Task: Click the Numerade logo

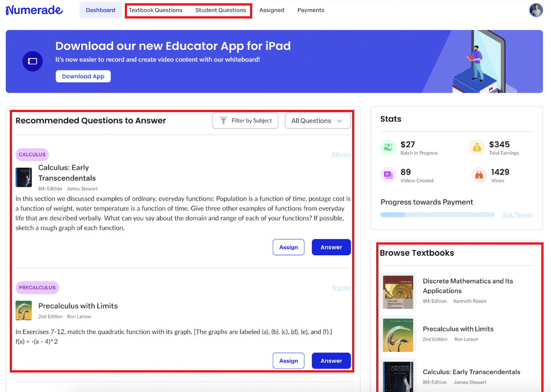Action: point(34,10)
